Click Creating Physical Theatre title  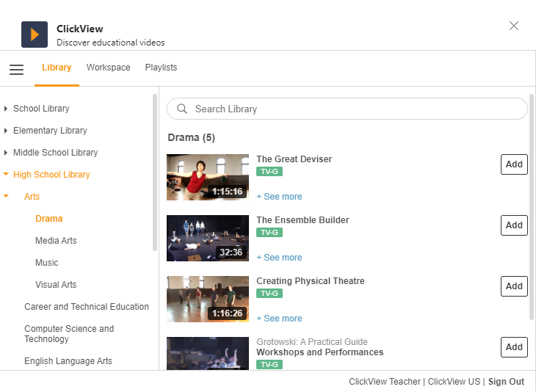(311, 281)
